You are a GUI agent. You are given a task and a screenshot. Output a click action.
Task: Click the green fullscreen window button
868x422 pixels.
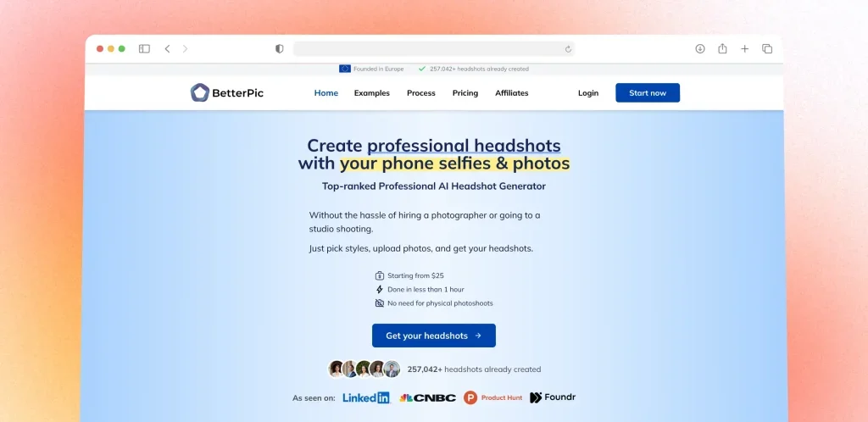click(x=122, y=48)
